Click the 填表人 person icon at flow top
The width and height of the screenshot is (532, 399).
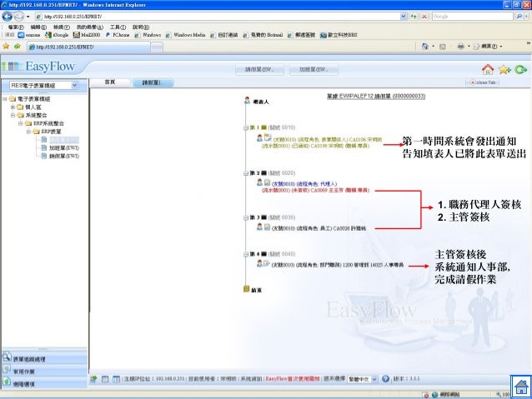pos(248,100)
